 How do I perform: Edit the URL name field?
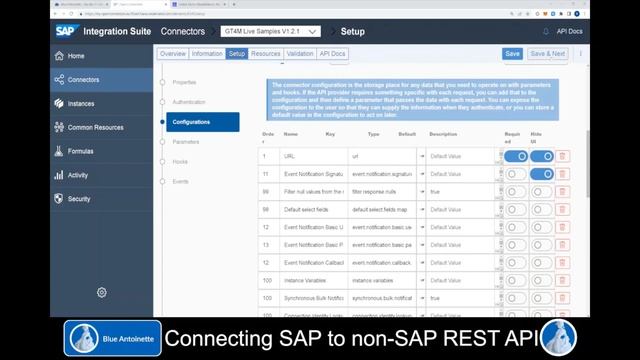313,156
